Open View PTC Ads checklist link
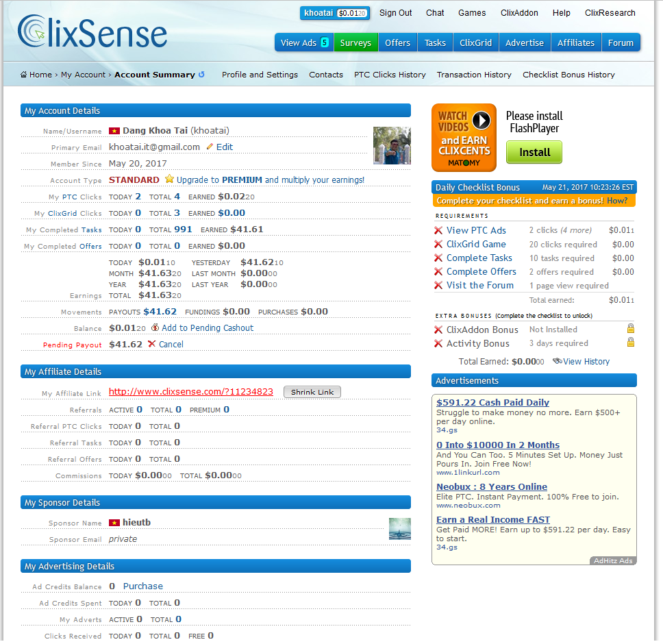The width and height of the screenshot is (663, 644). point(476,230)
